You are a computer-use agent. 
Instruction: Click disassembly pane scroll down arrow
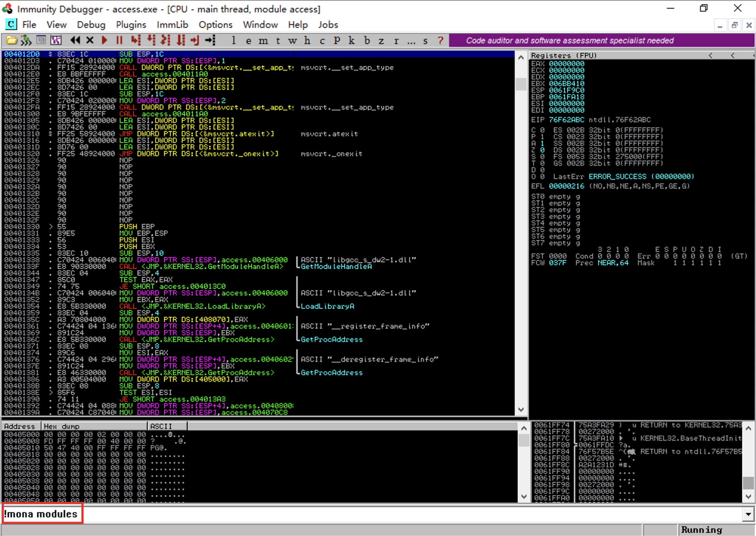(521, 410)
